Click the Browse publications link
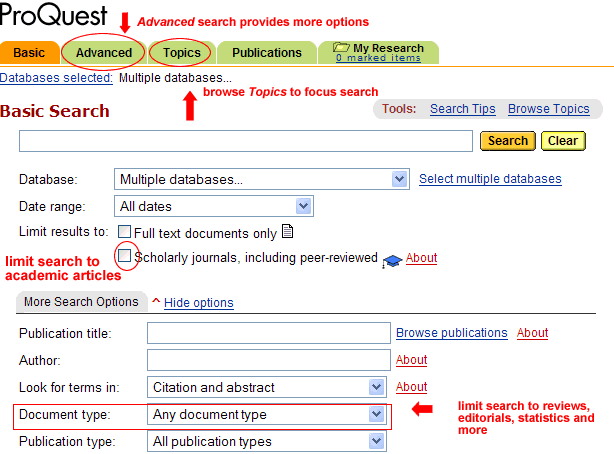Image resolution: width=614 pixels, height=454 pixels. click(x=451, y=333)
